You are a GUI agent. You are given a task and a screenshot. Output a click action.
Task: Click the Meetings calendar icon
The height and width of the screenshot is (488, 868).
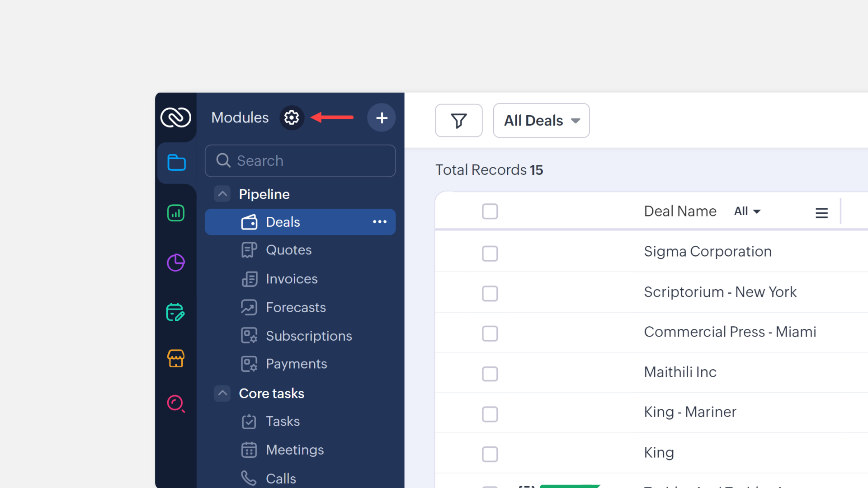[249, 450]
